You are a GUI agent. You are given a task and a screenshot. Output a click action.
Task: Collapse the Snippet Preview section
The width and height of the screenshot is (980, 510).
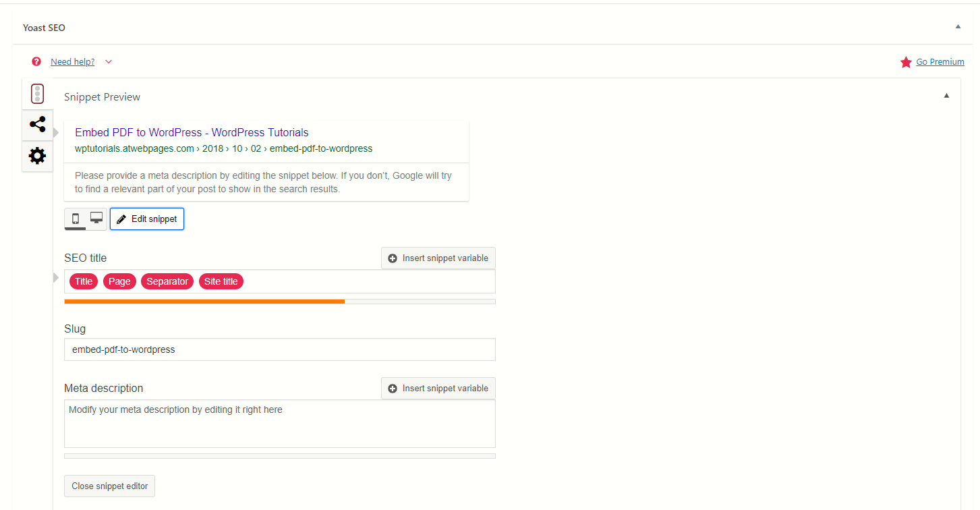946,96
